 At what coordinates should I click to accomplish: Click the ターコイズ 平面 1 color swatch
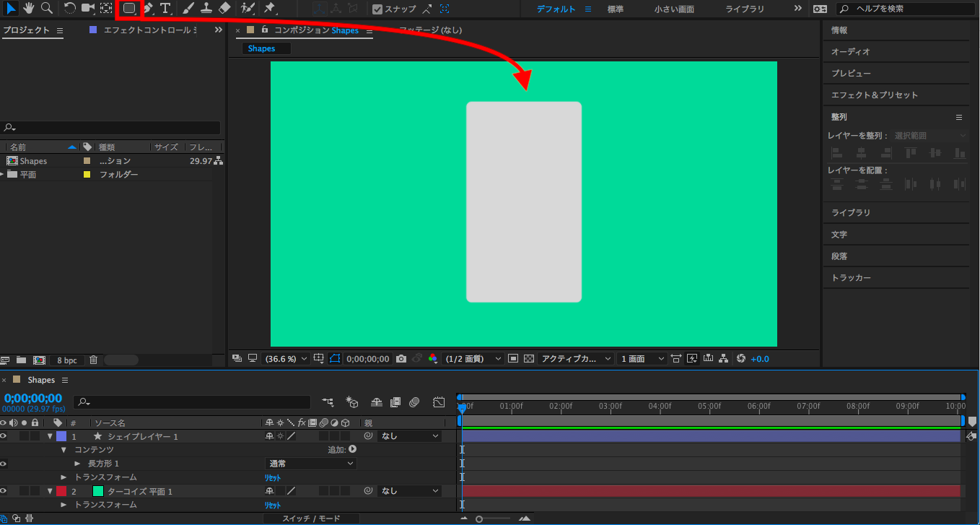tap(98, 491)
